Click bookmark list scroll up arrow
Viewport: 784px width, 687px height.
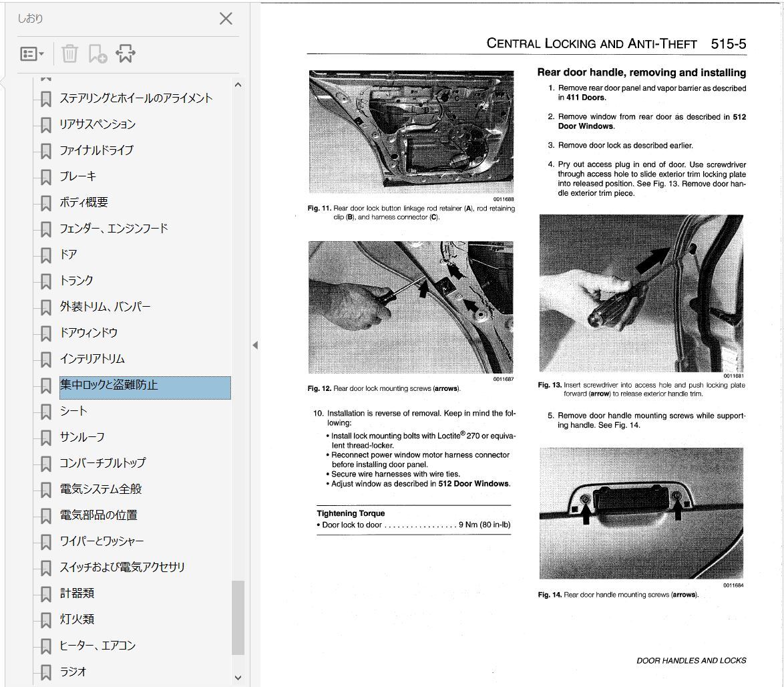coord(238,85)
